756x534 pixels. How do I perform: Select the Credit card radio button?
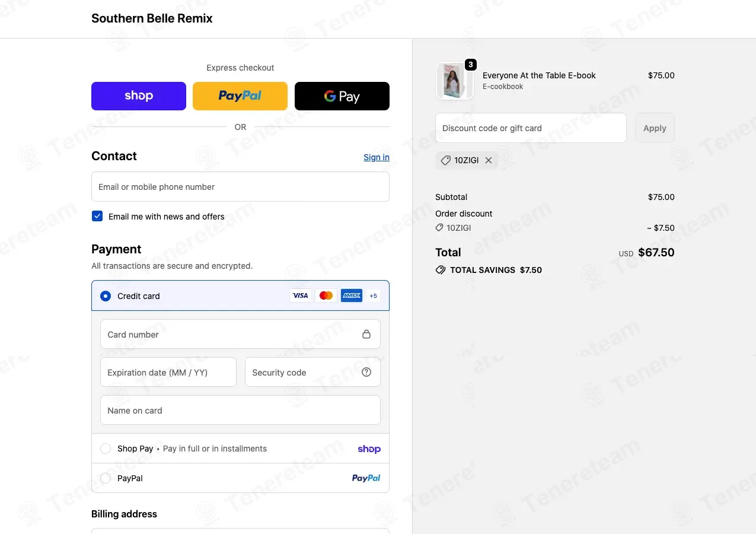coord(106,296)
